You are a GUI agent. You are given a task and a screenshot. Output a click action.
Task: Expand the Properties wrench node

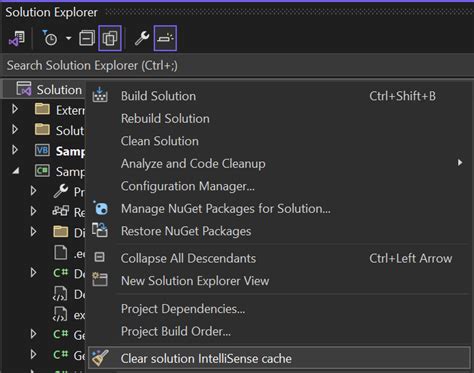[x=33, y=191]
